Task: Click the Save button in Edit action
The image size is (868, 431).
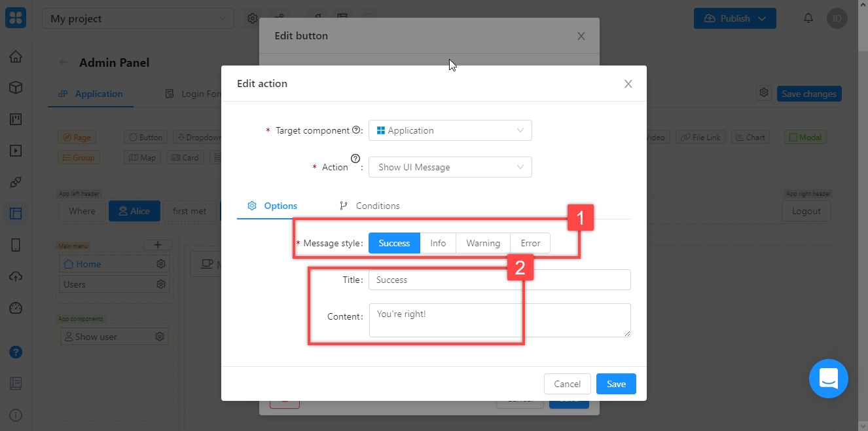Action: click(x=615, y=384)
